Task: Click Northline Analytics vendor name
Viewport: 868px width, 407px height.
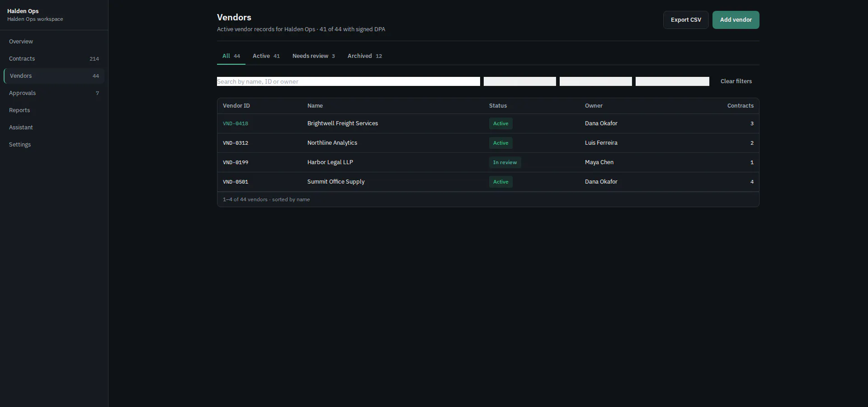Action: click(x=332, y=143)
